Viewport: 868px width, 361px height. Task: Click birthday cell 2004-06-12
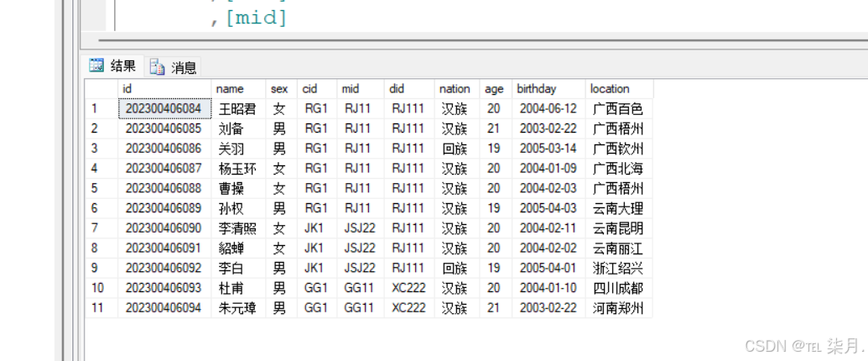[x=548, y=108]
